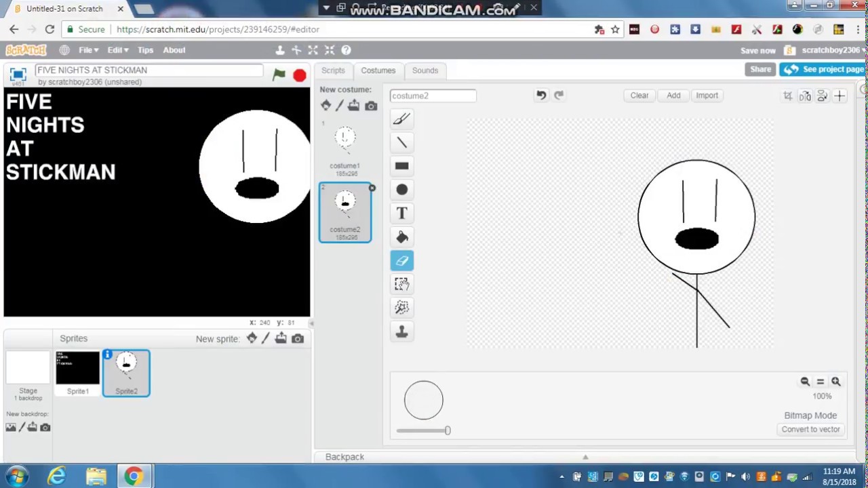The image size is (868, 488).
Task: Select the Fill with color bucket tool
Action: [x=401, y=237]
